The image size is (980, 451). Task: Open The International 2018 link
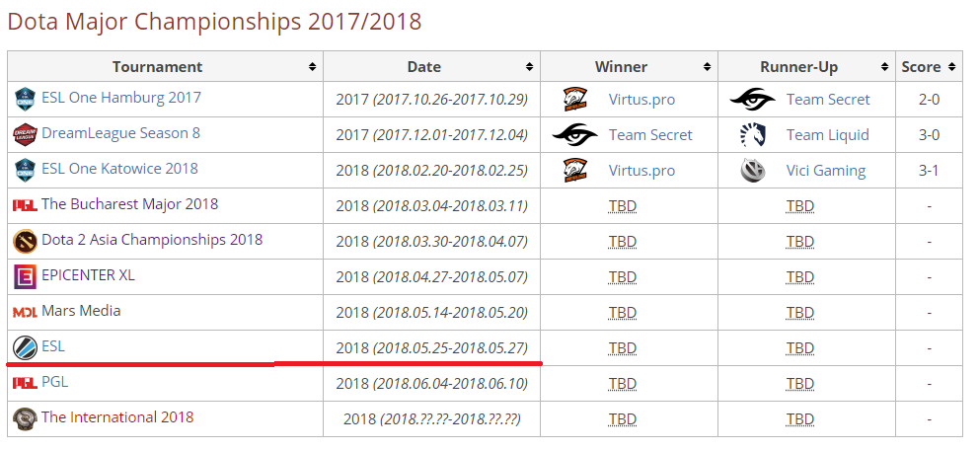click(x=117, y=417)
